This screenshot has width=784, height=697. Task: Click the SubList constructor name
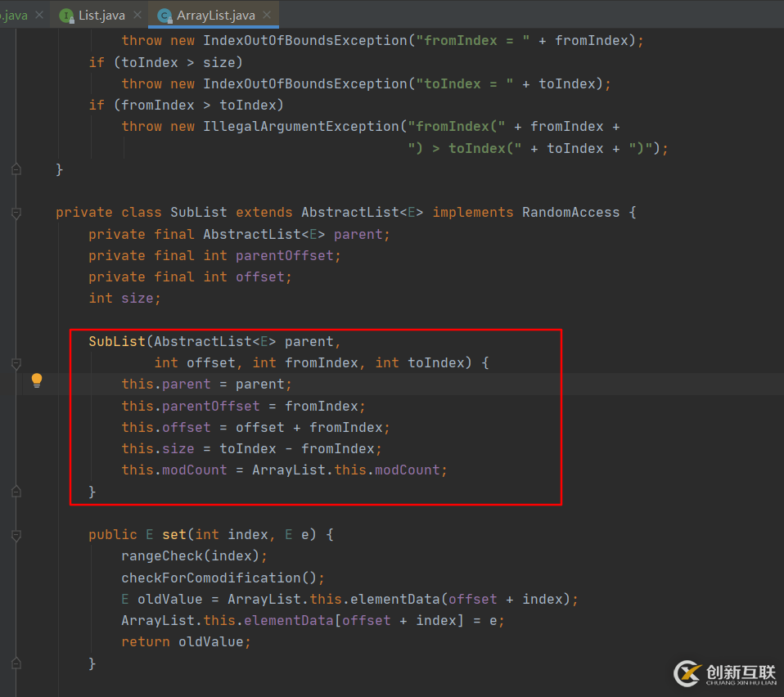click(x=117, y=341)
